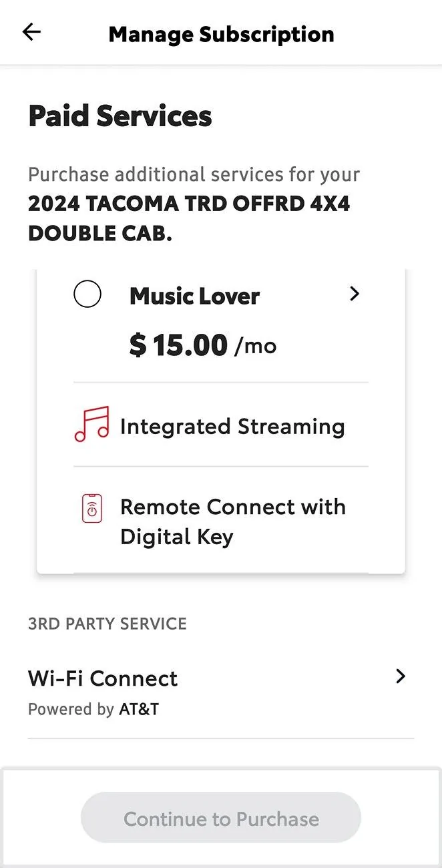Tap the 2024 TACOMA TRD vehicle name

pos(189,218)
